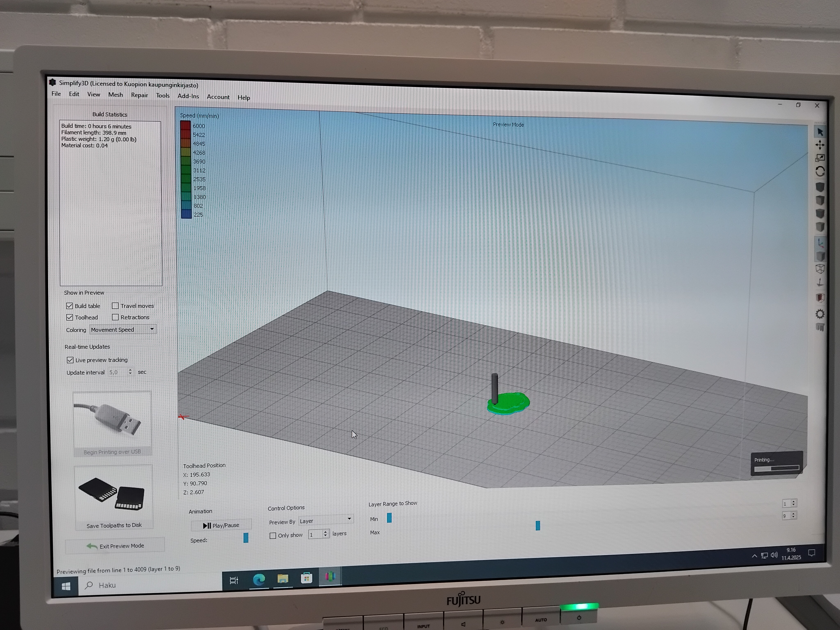Screen dimensions: 840x630
Task: Enable the Travel moves checkbox
Action: coord(115,306)
